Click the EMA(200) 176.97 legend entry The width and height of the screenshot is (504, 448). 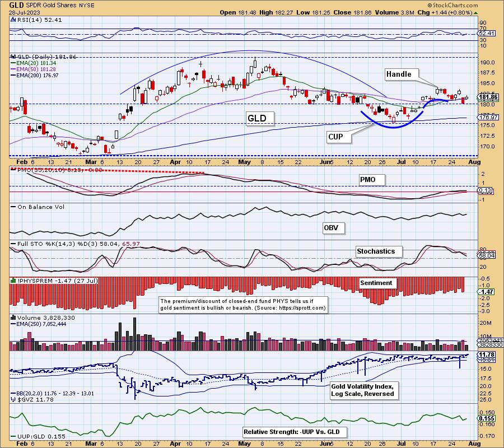click(x=38, y=76)
